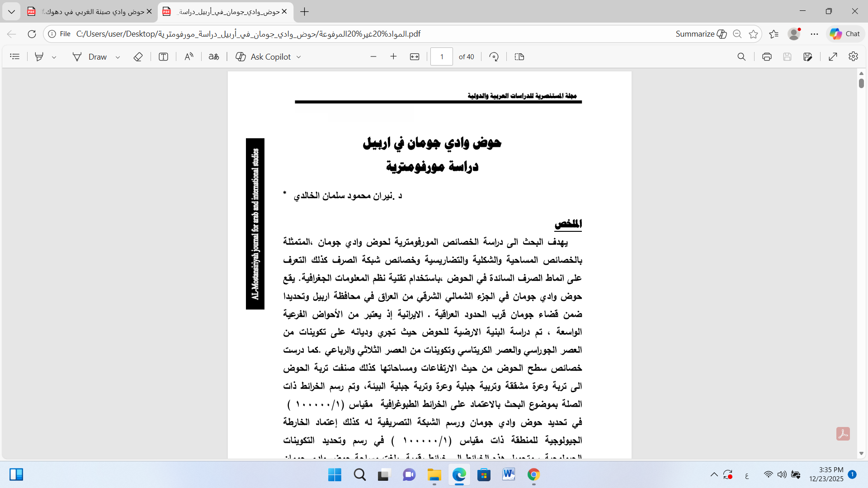Click the Arabic input language indicator
Screen dimensions: 868x488
click(747, 475)
